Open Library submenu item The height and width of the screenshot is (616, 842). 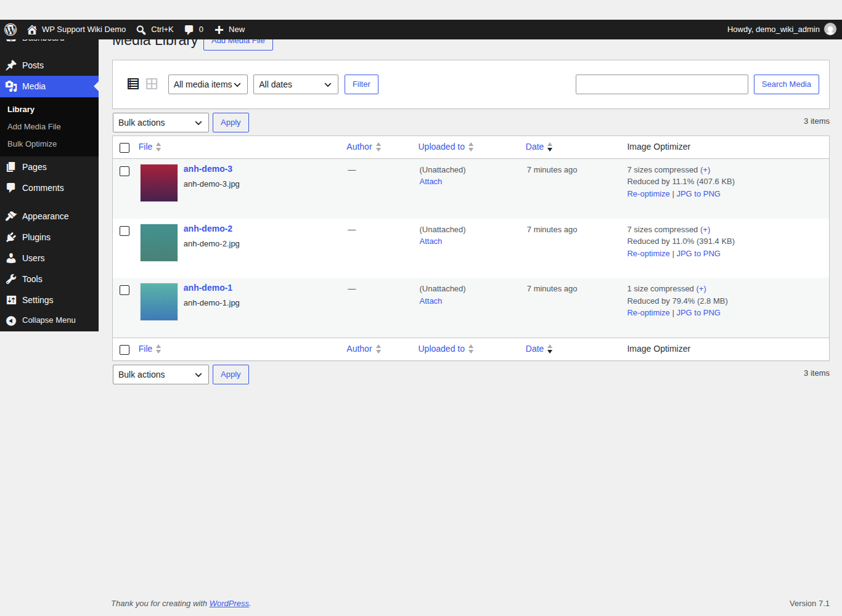[21, 110]
